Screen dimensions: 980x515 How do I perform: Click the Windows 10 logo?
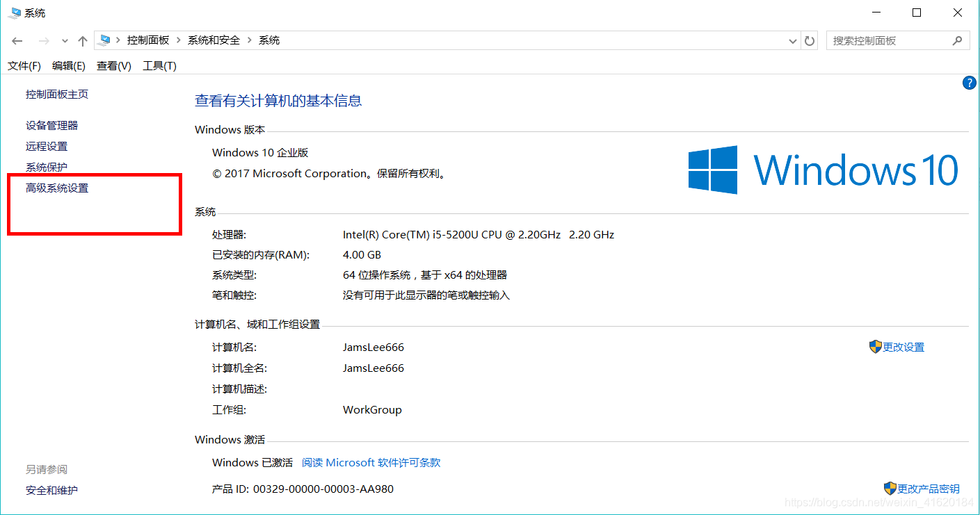[824, 170]
